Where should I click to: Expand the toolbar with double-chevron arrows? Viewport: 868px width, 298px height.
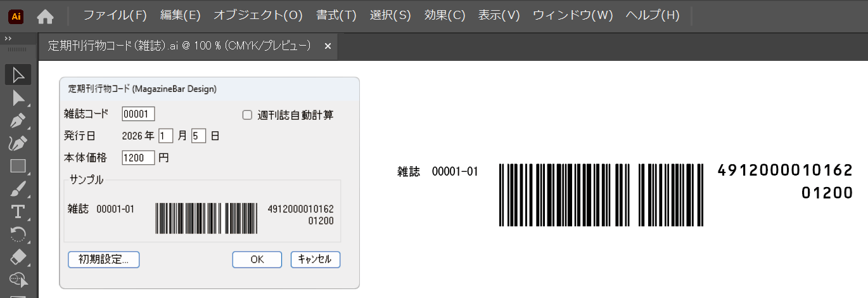click(8, 39)
